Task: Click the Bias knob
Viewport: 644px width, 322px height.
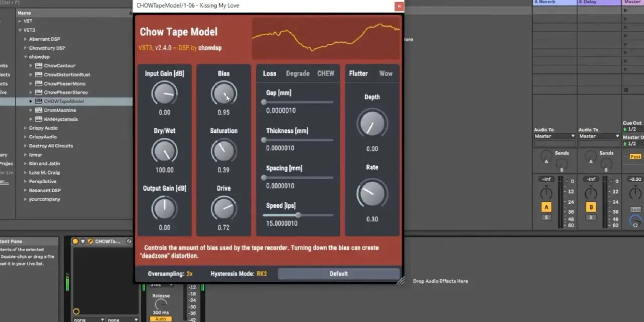Action: point(223,93)
